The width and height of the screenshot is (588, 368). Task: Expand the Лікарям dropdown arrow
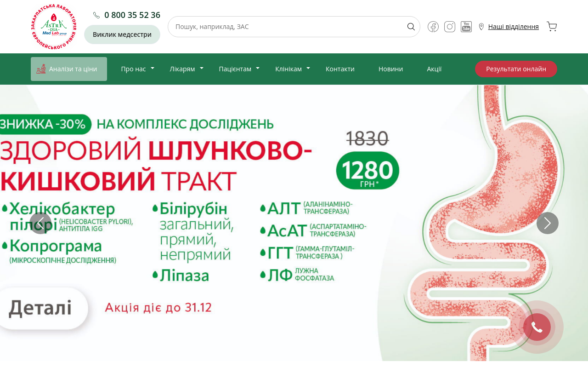pos(202,68)
